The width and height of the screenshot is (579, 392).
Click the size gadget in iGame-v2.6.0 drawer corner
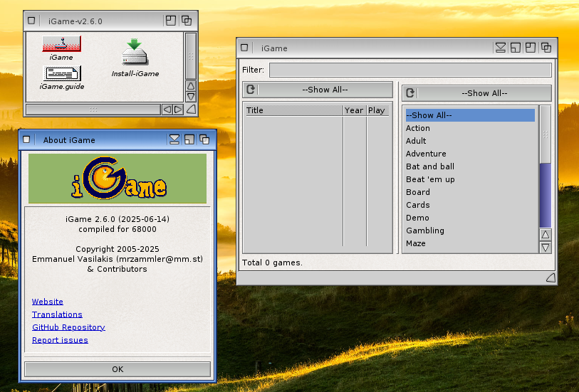coord(191,109)
